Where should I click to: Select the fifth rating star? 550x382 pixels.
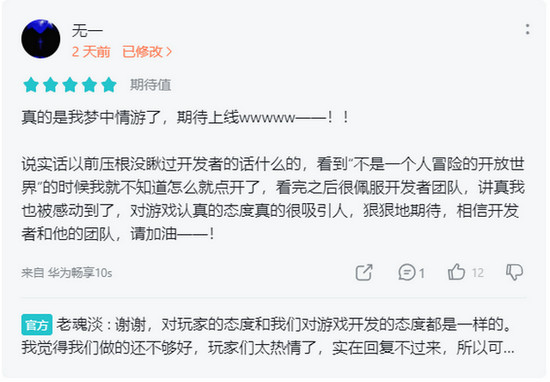coord(109,85)
